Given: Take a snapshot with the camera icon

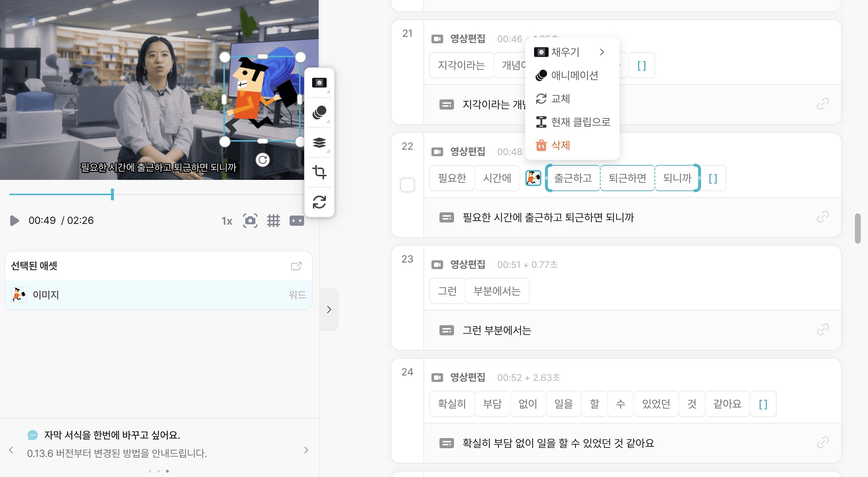Looking at the screenshot, I should click(x=250, y=221).
